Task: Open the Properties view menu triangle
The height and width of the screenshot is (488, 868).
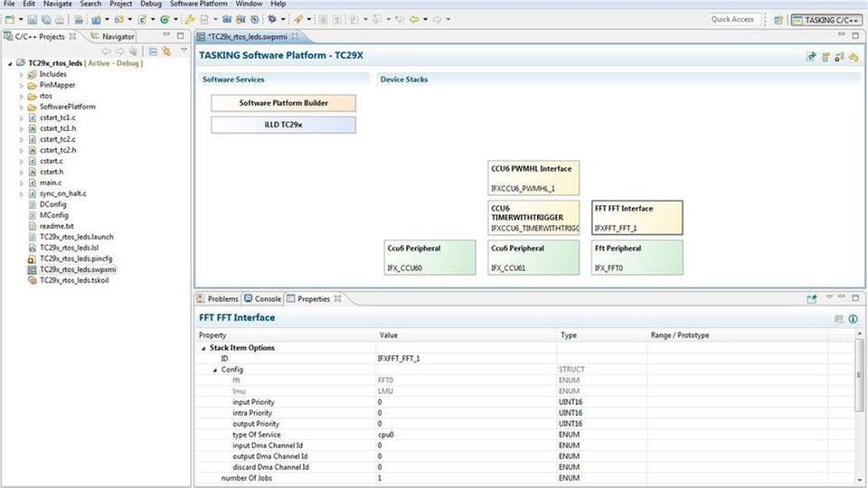Action: (x=829, y=297)
